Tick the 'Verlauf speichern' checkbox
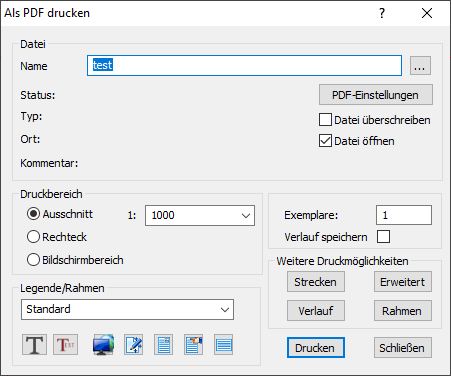 pyautogui.click(x=383, y=237)
